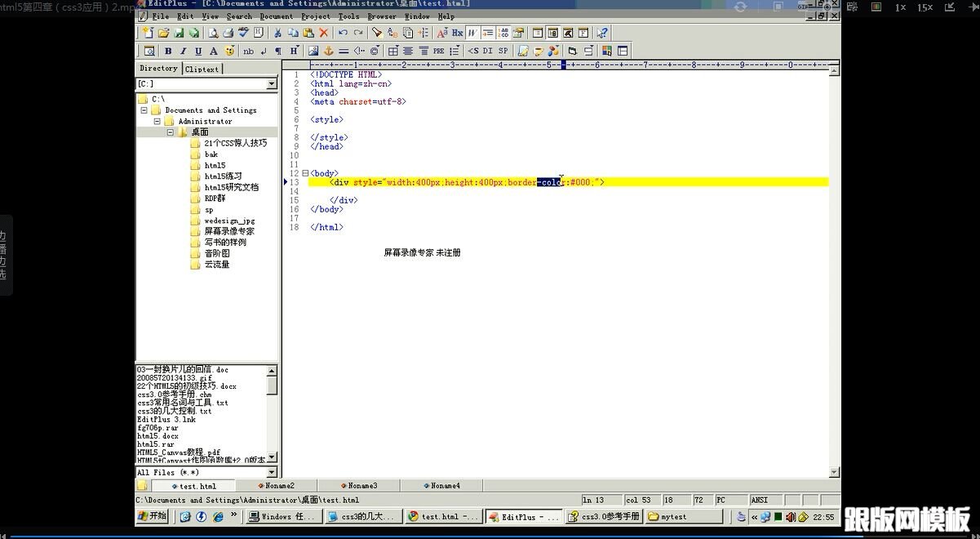Apply Bold from the HTML toolbar
980x539 pixels.
(x=168, y=51)
